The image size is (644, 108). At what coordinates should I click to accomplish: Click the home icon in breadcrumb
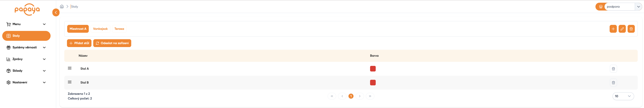click(62, 6)
